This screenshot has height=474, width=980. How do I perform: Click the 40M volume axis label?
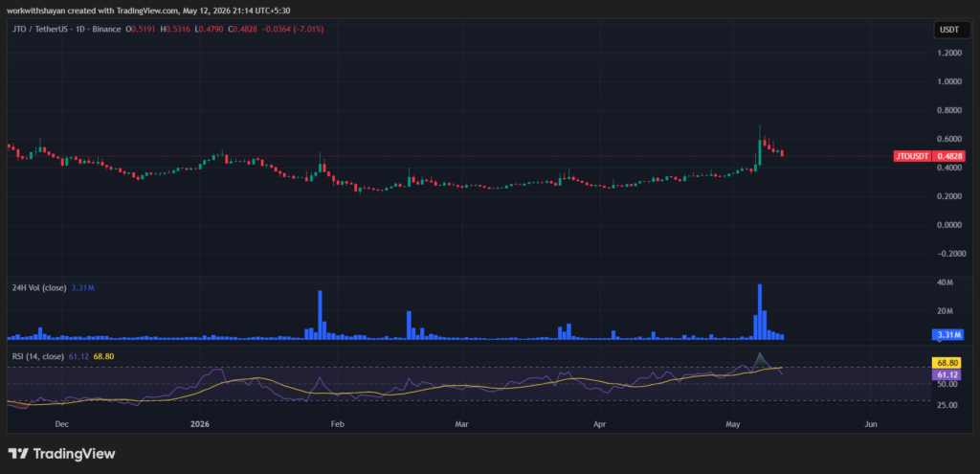[945, 282]
